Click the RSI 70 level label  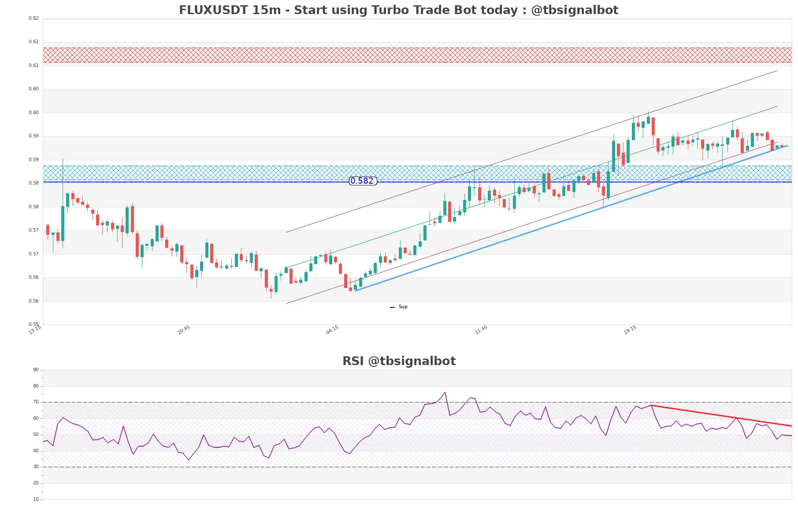click(x=36, y=402)
